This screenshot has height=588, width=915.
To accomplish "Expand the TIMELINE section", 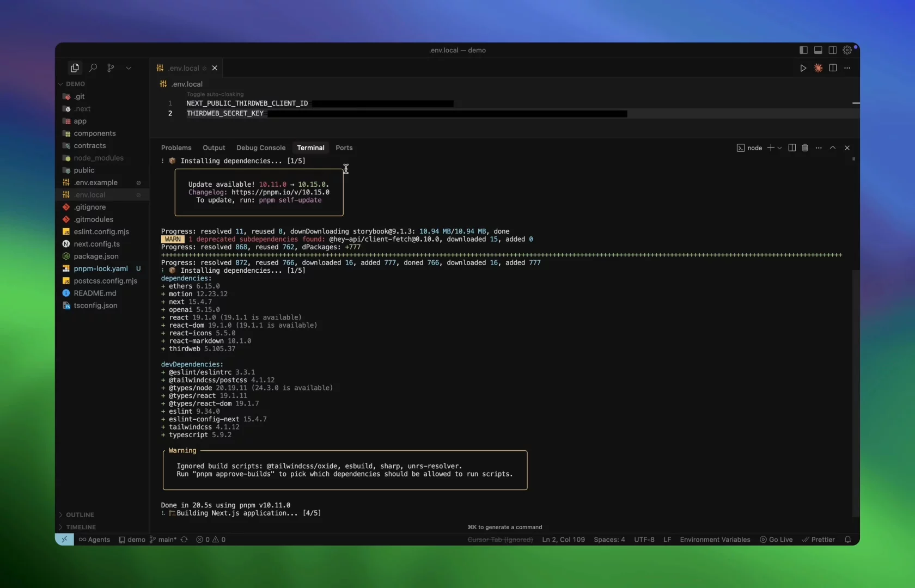I will (x=81, y=527).
